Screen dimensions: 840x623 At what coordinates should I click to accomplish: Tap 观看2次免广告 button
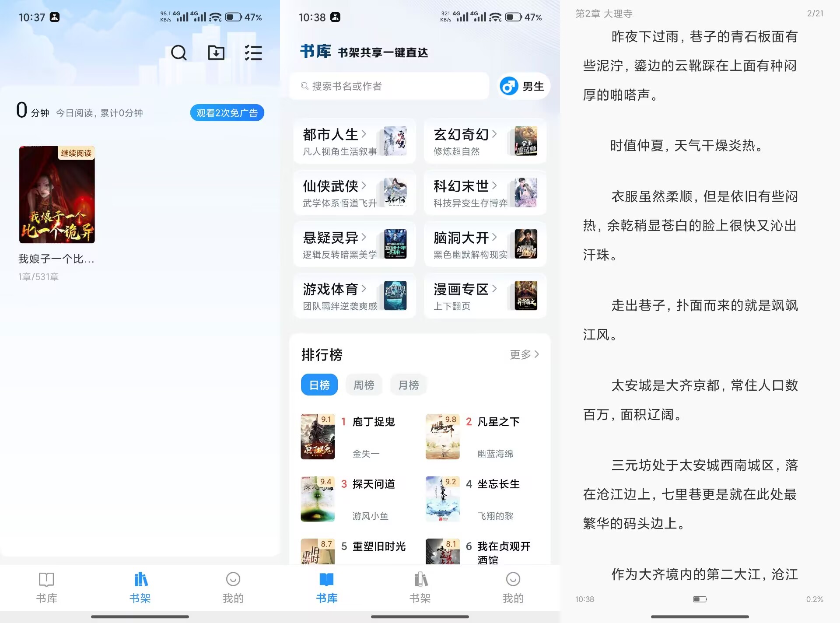(227, 113)
